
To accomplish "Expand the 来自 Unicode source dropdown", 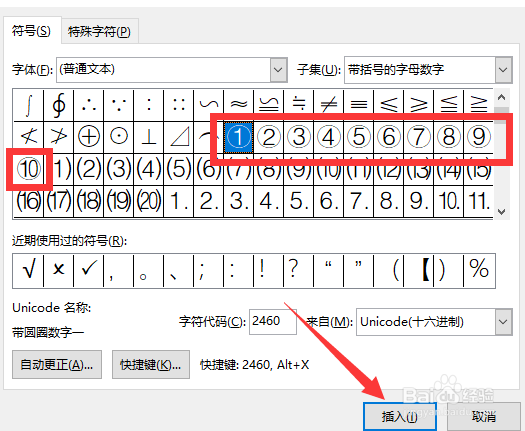I will point(503,322).
